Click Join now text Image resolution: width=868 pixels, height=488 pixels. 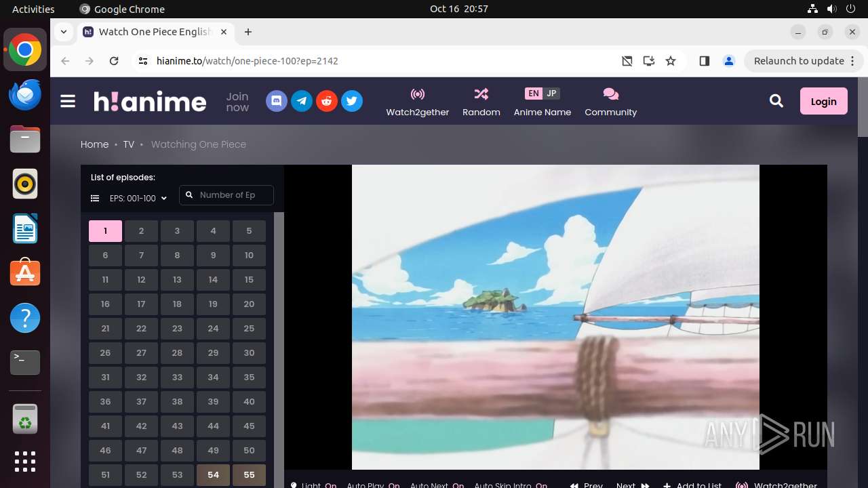[x=237, y=102]
